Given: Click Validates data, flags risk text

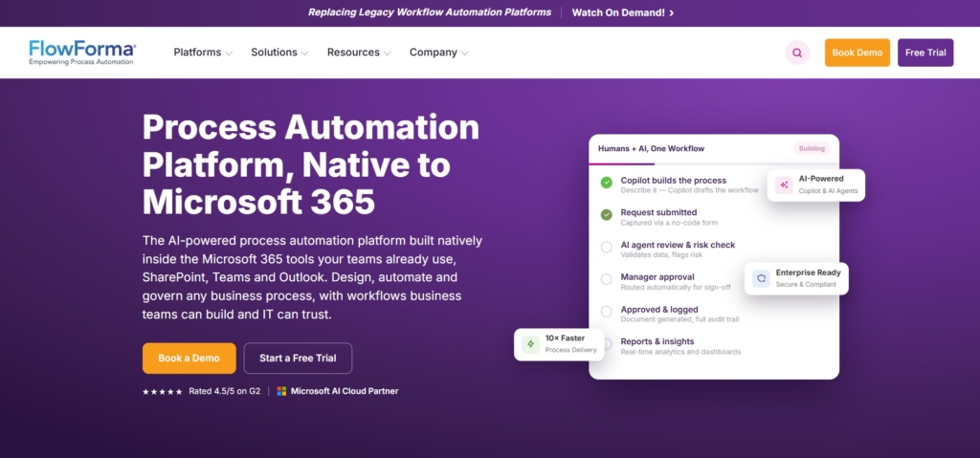Looking at the screenshot, I should coord(661,255).
